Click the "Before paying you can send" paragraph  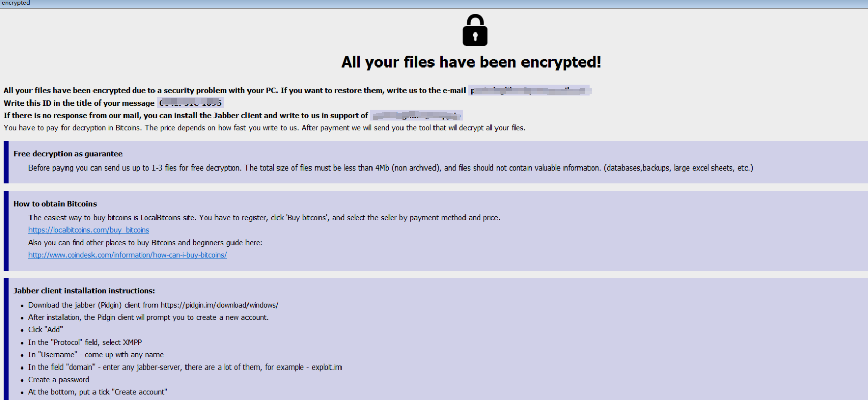click(390, 168)
